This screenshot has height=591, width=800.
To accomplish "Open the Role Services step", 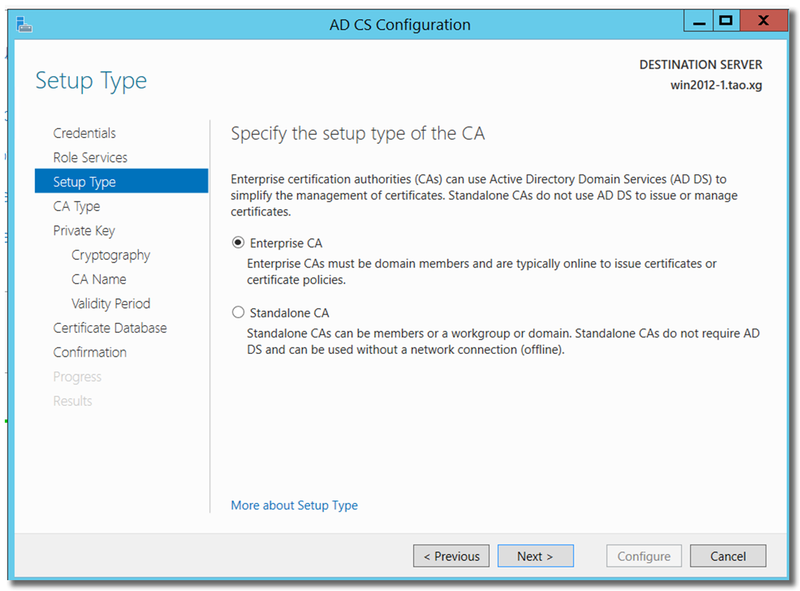I will tap(90, 157).
